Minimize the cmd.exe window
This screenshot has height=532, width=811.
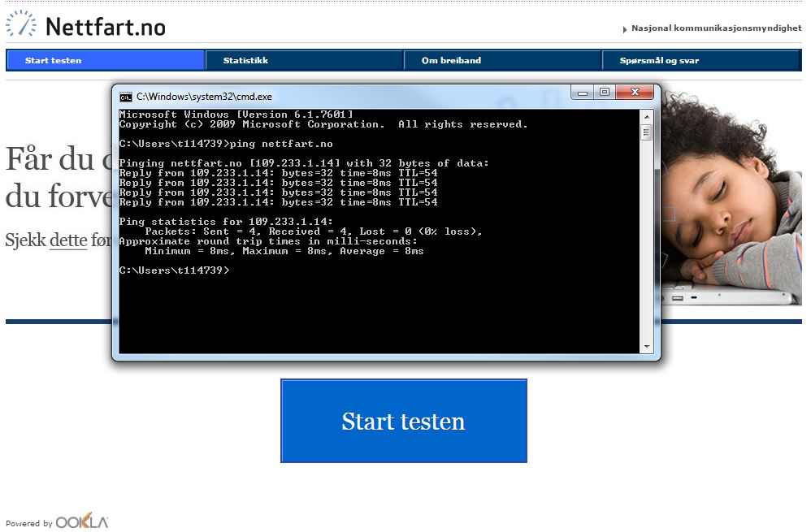[583, 93]
